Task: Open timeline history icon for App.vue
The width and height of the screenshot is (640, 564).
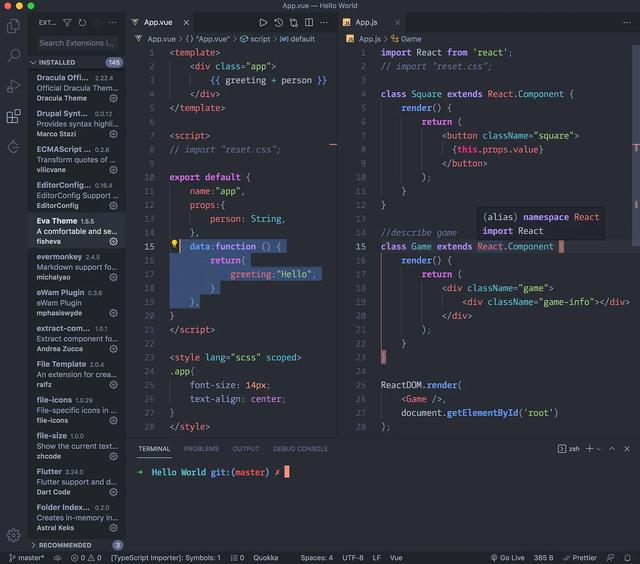Action: pos(279,22)
